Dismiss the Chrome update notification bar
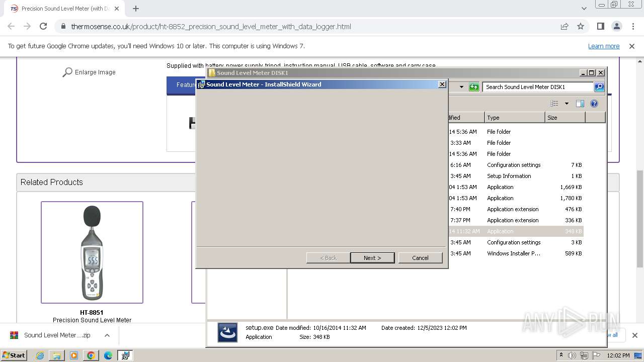Image resolution: width=644 pixels, height=362 pixels. click(632, 46)
